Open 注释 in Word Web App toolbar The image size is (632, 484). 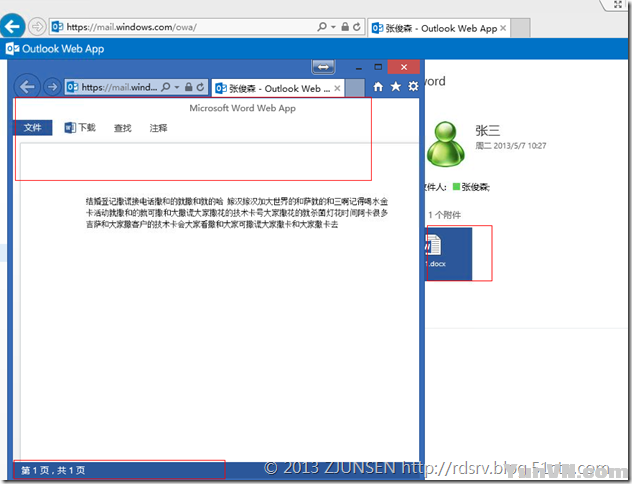(x=158, y=128)
